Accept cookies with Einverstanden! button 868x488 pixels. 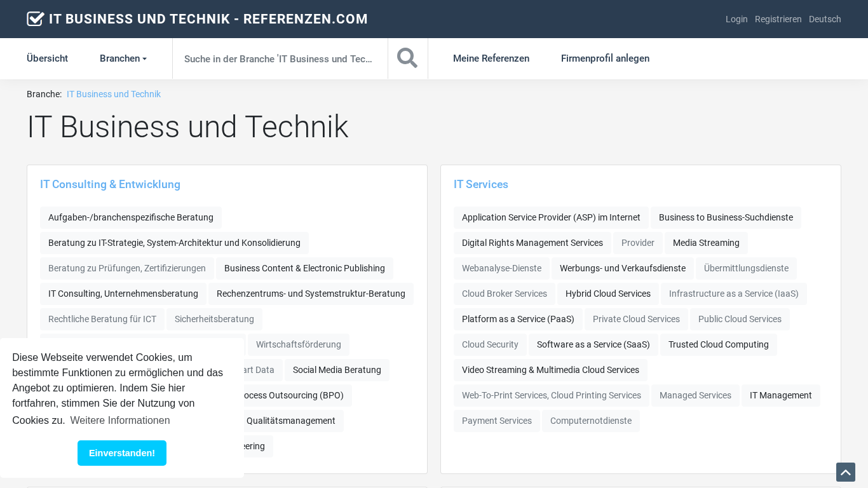coord(122,453)
